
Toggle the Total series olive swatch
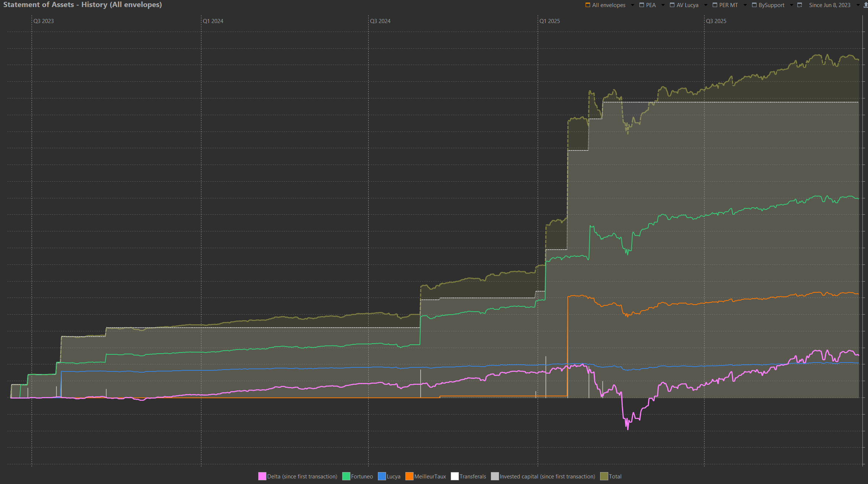[x=604, y=476]
